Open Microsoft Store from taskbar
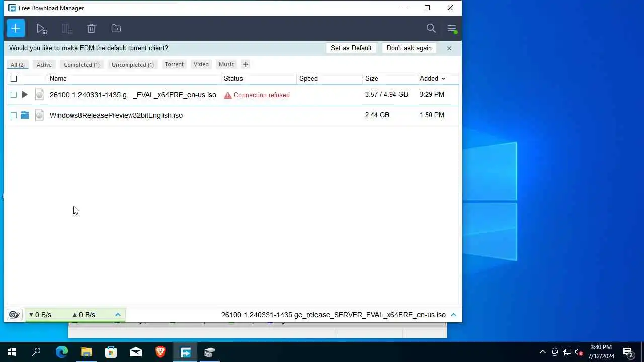The image size is (644, 362). coord(111,352)
